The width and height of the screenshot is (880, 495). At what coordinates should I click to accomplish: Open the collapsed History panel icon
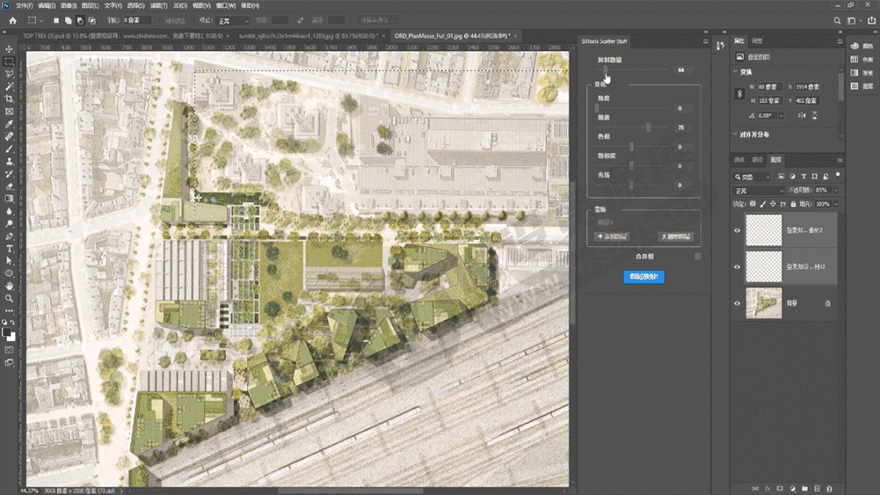pos(721,46)
